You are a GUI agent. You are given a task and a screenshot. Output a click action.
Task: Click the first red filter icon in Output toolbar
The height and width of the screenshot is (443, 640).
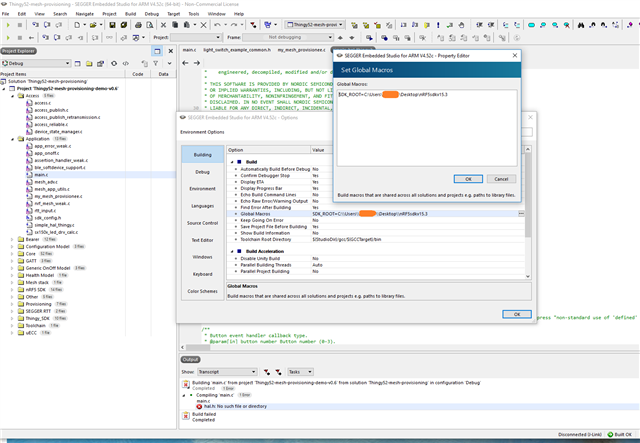267,372
